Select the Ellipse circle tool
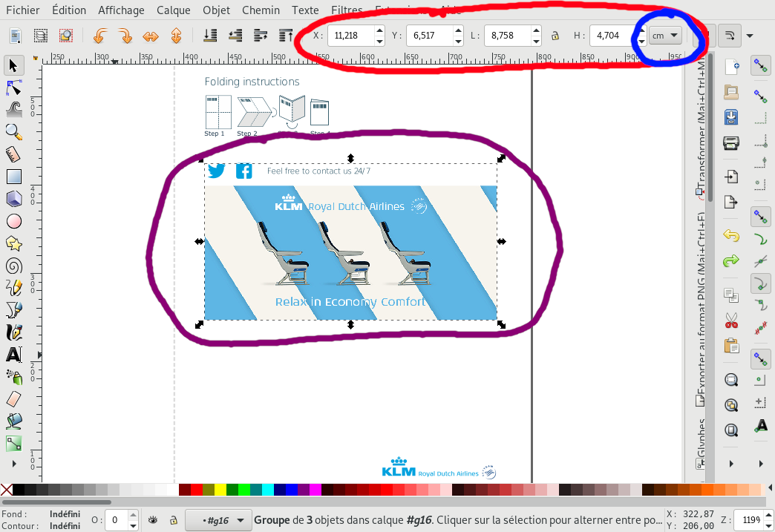This screenshot has height=532, width=775. tap(14, 221)
